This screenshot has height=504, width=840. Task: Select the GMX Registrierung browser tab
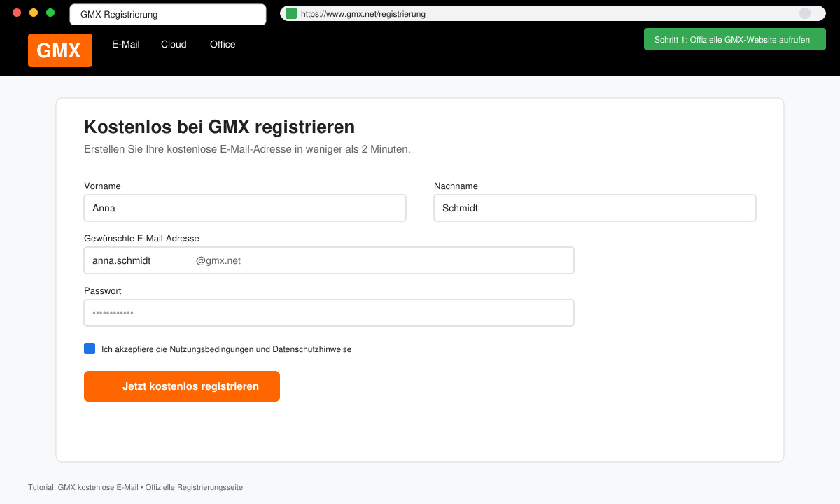pyautogui.click(x=168, y=14)
